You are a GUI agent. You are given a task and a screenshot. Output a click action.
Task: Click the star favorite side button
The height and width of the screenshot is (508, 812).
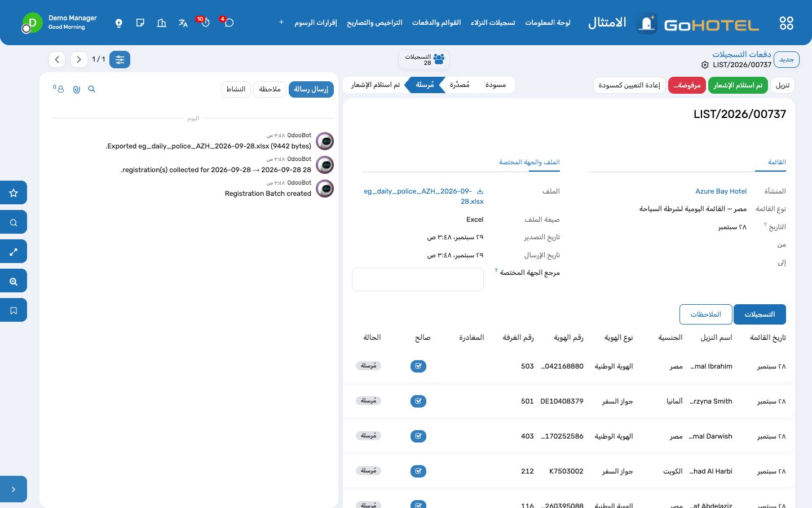tap(14, 192)
